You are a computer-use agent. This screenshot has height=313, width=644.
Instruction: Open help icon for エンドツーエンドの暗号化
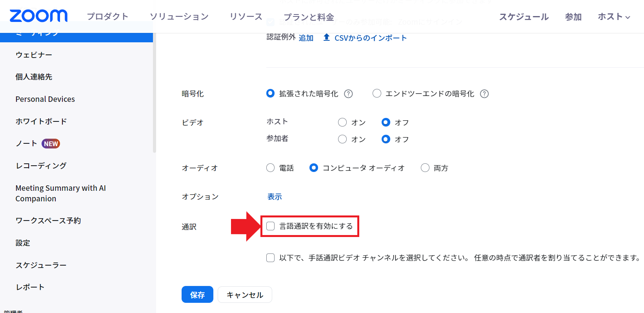(484, 94)
